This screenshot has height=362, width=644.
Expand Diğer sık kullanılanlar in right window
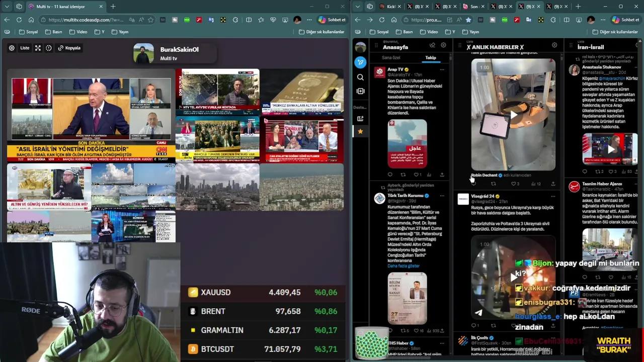[x=615, y=32]
